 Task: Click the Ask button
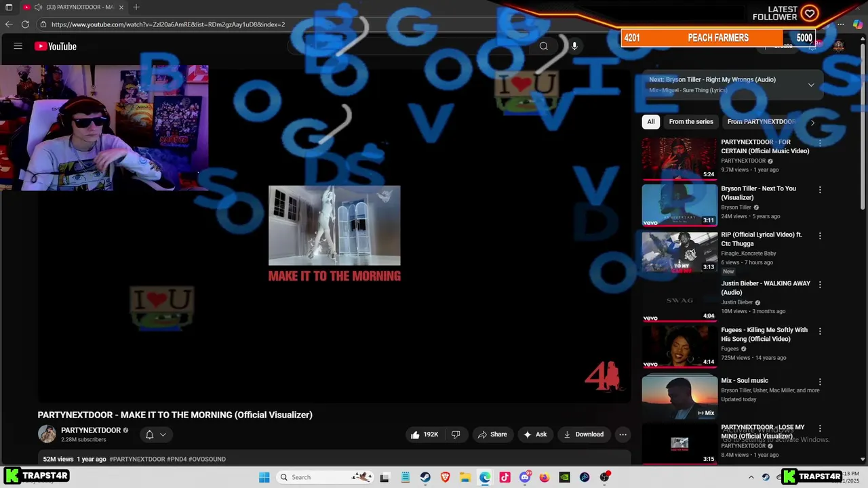click(x=535, y=434)
